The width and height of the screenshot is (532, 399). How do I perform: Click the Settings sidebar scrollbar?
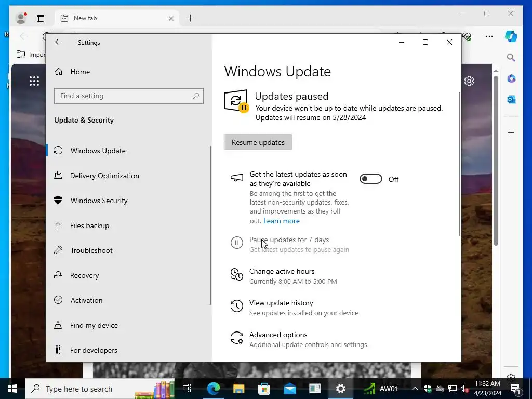click(210, 225)
